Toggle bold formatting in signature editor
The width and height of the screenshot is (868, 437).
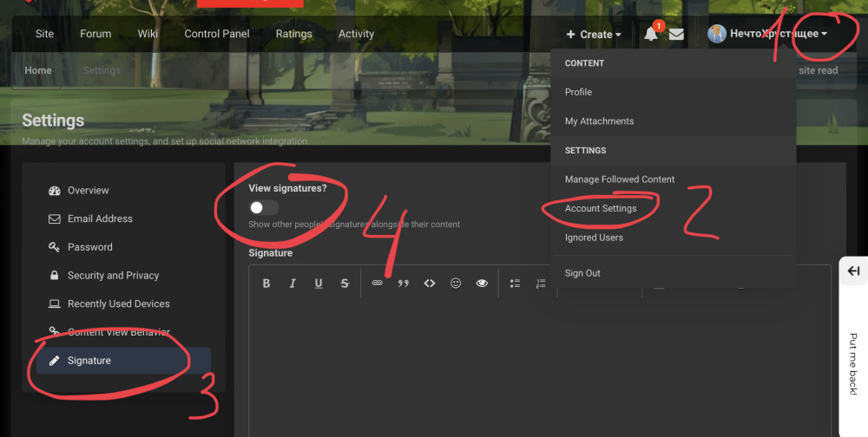click(x=266, y=284)
